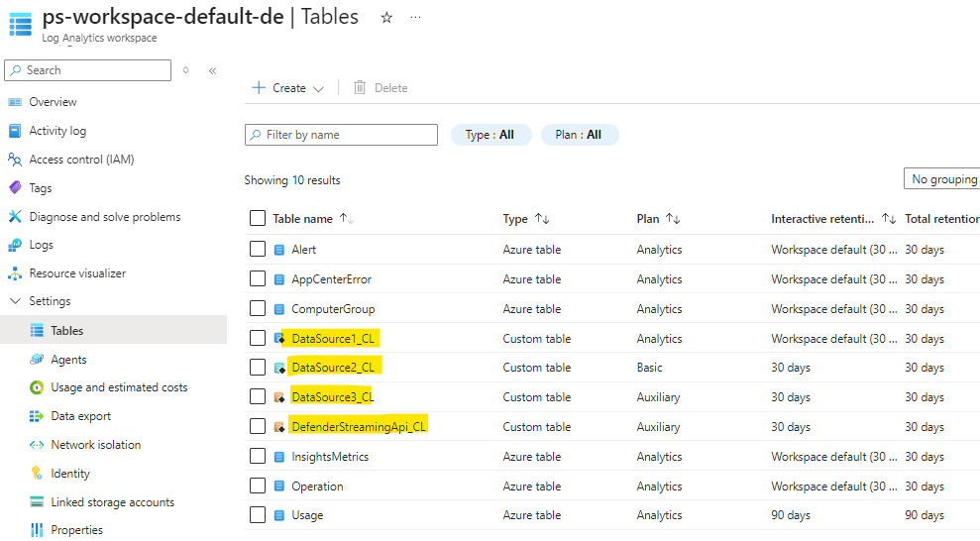The image size is (980, 541).
Task: Select the AppCenterError table checkbox
Action: (x=258, y=278)
